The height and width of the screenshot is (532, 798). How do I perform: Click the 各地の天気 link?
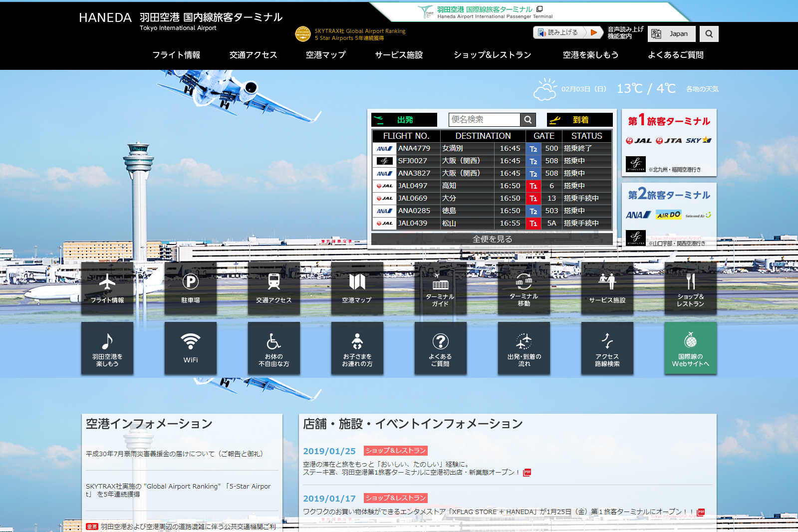click(x=702, y=89)
